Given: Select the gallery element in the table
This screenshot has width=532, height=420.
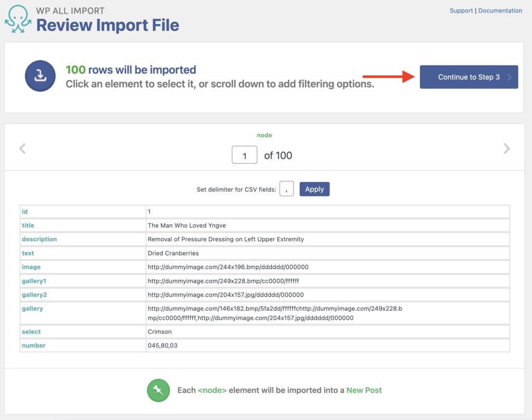Looking at the screenshot, I should pyautogui.click(x=33, y=308).
